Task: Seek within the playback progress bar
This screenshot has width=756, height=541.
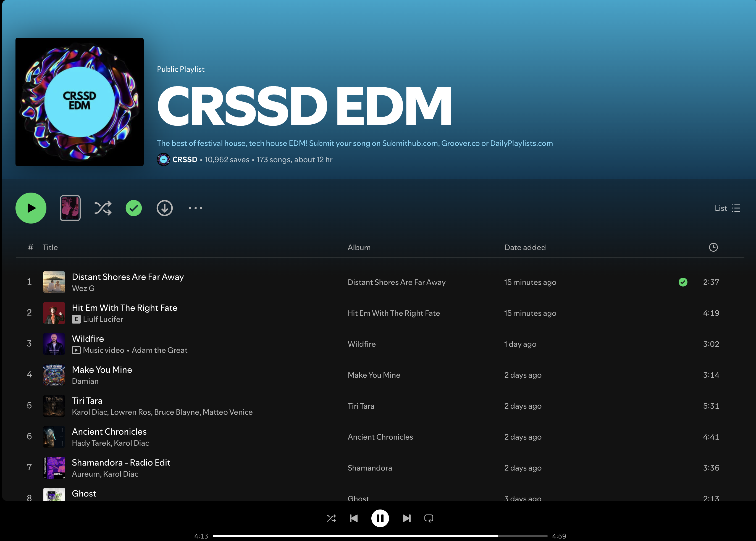Action: (x=380, y=536)
